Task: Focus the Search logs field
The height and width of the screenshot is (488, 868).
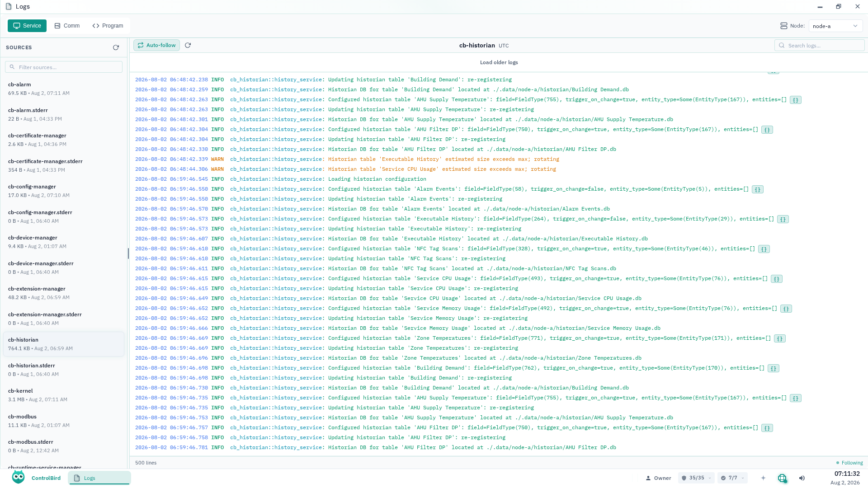Action: click(x=819, y=45)
